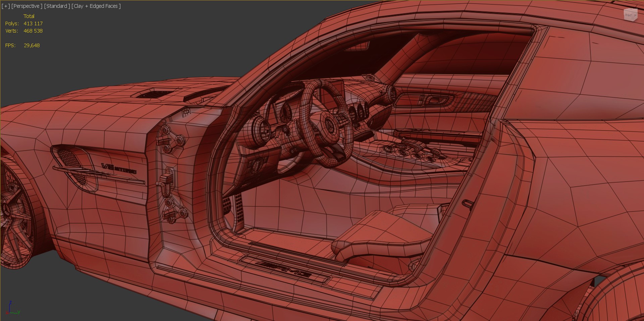Image resolution: width=644 pixels, height=321 pixels.
Task: Click the Verts count value 468 538
Action: coord(33,31)
